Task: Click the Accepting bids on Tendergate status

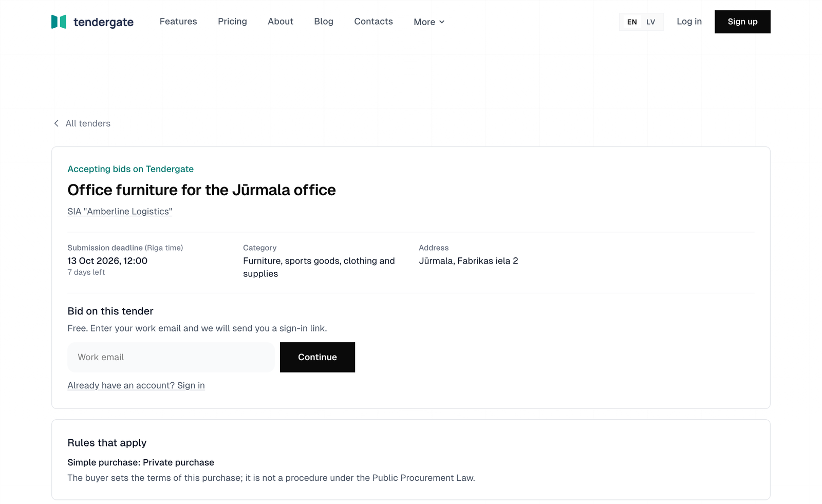Action: click(130, 169)
